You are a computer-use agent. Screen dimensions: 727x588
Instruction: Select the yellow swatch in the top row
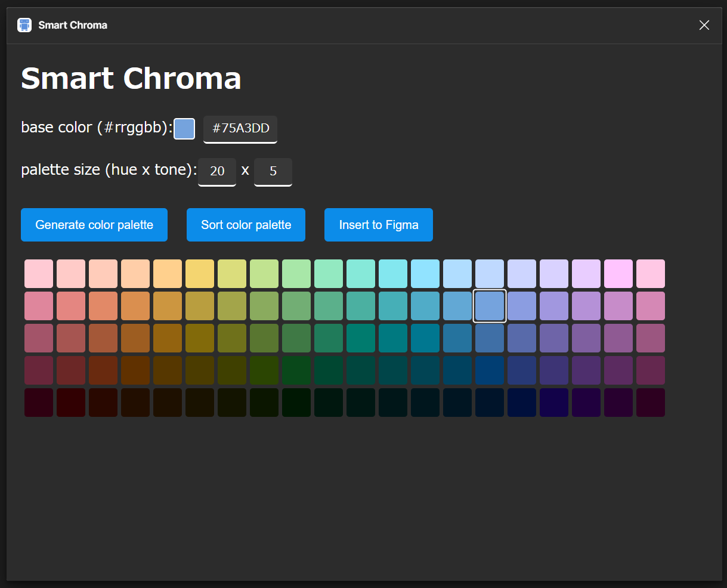point(200,273)
